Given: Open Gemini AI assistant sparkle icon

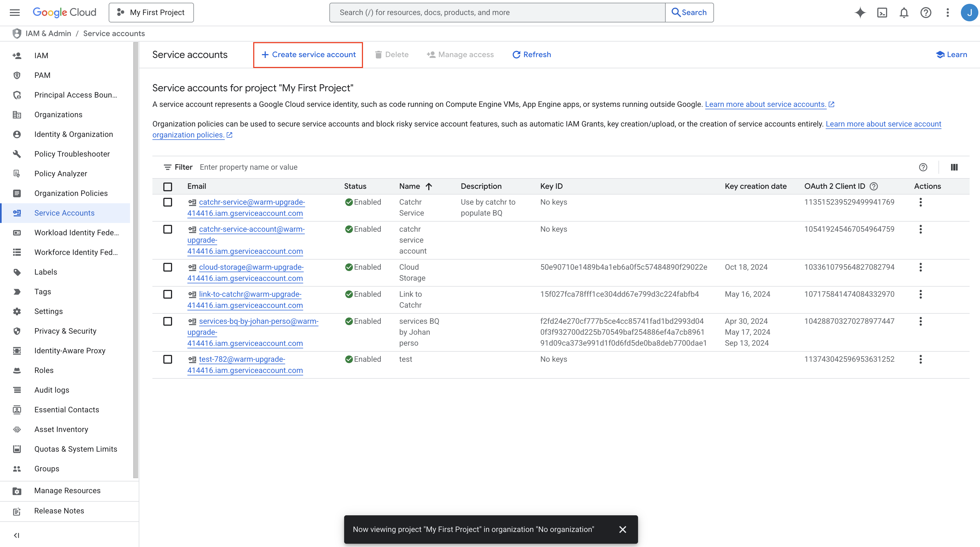Looking at the screenshot, I should 860,13.
